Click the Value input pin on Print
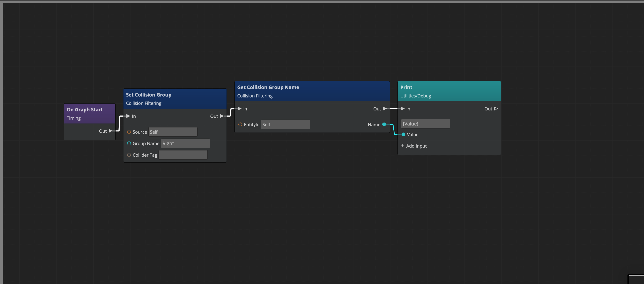 pos(403,134)
